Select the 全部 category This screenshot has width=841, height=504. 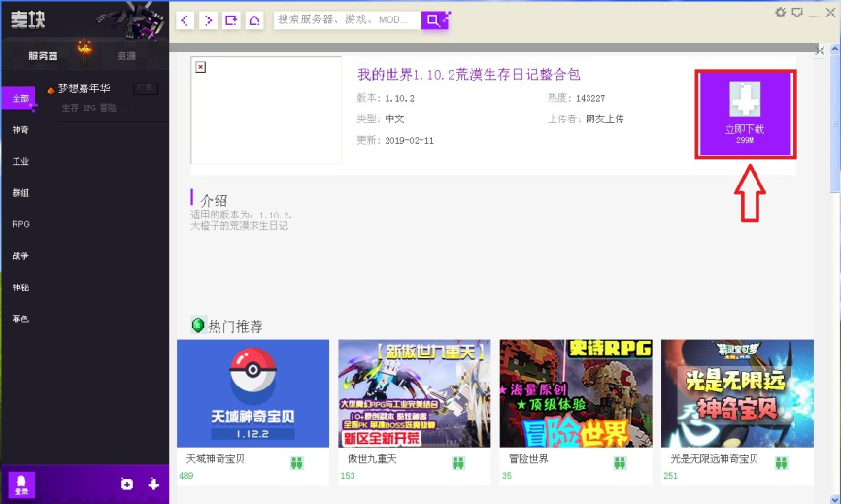pos(19,98)
